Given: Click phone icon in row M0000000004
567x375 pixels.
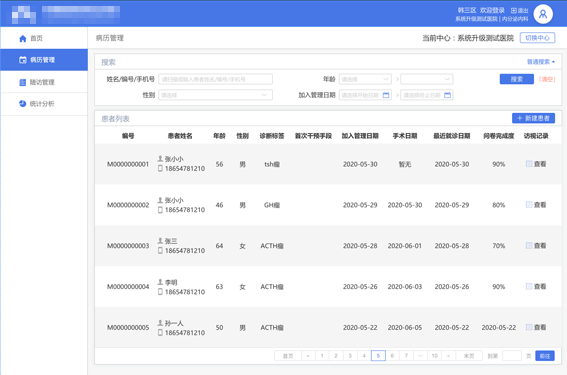Looking at the screenshot, I should coord(160,292).
